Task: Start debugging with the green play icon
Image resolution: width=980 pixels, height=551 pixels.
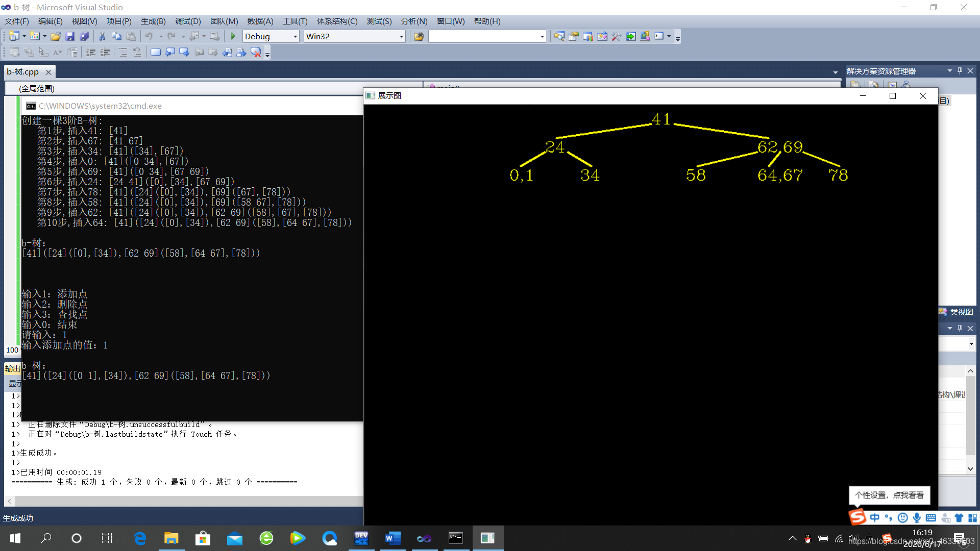Action: pyautogui.click(x=233, y=36)
